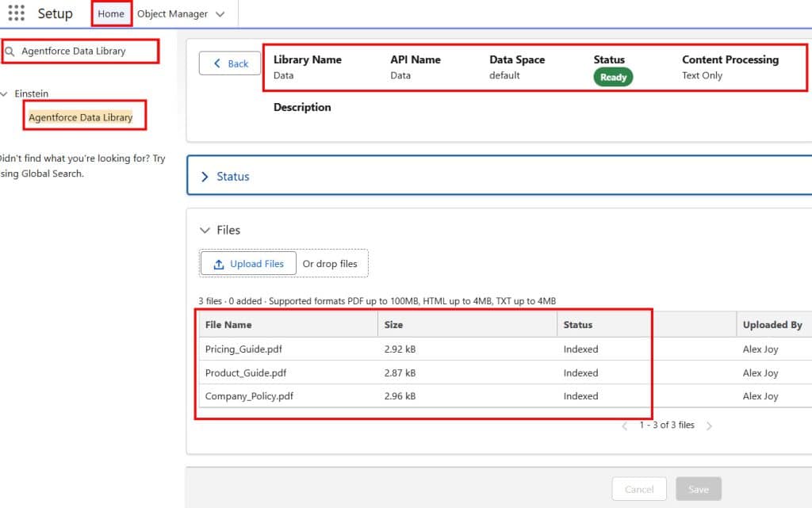Click the Cancel button

tap(639, 489)
